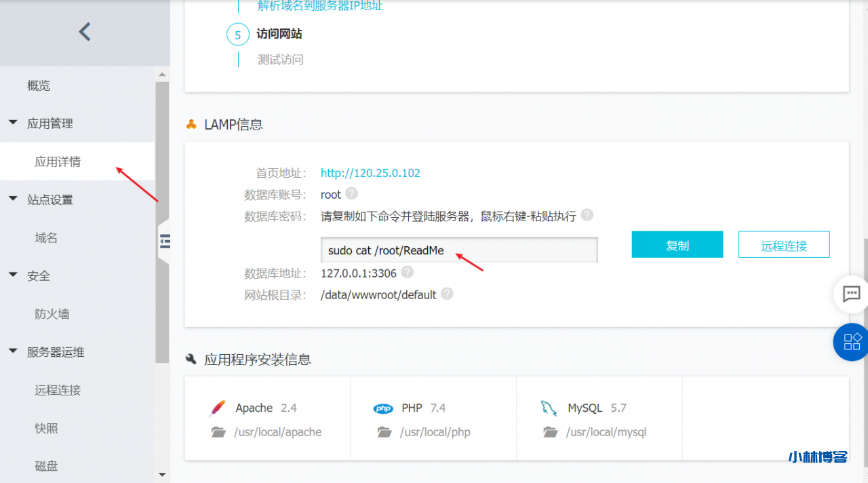The image size is (868, 483).
Task: Click the LAMP信息 section icon
Action: (x=191, y=124)
